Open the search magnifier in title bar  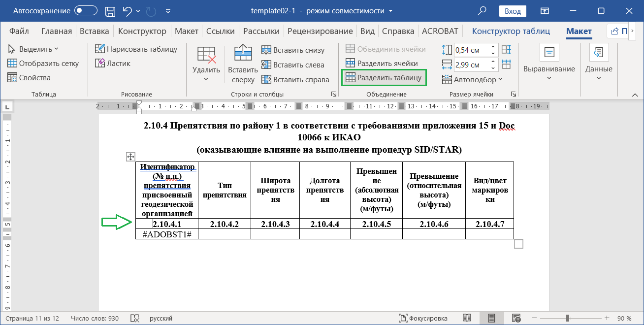[x=483, y=11]
